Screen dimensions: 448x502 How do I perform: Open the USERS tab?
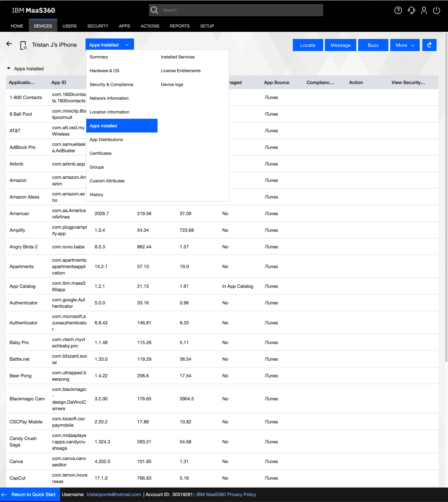tap(69, 26)
